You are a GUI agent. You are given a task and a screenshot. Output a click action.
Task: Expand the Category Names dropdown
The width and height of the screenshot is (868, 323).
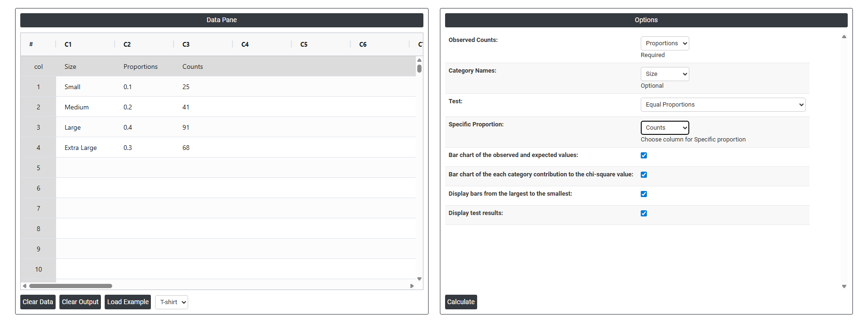coord(664,74)
